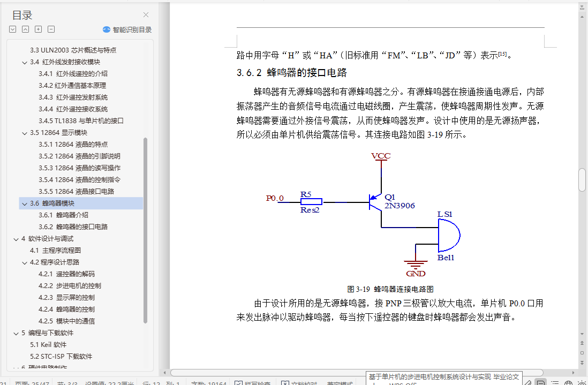Close the 目录 navigation pane
The width and height of the screenshot is (588, 385).
[x=146, y=14]
